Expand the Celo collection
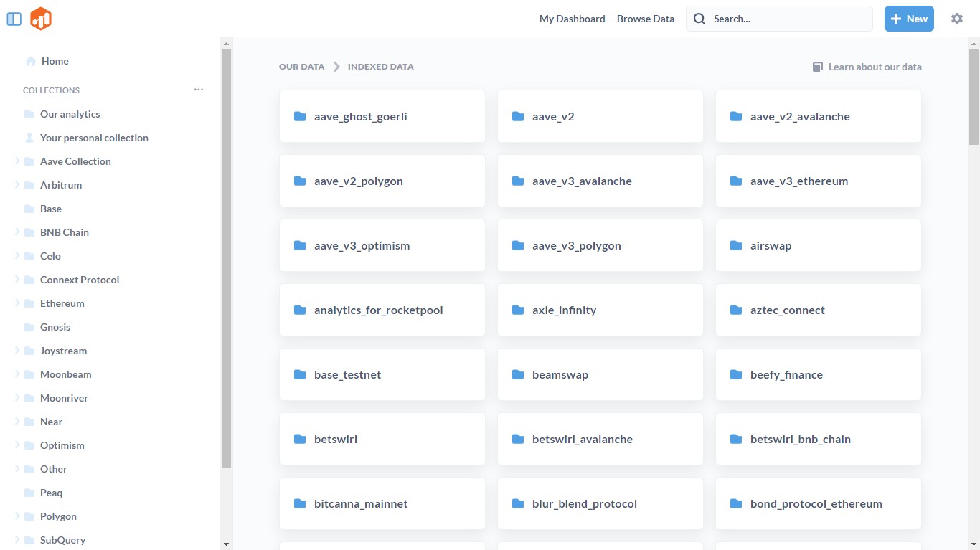This screenshot has width=980, height=550. [17, 256]
